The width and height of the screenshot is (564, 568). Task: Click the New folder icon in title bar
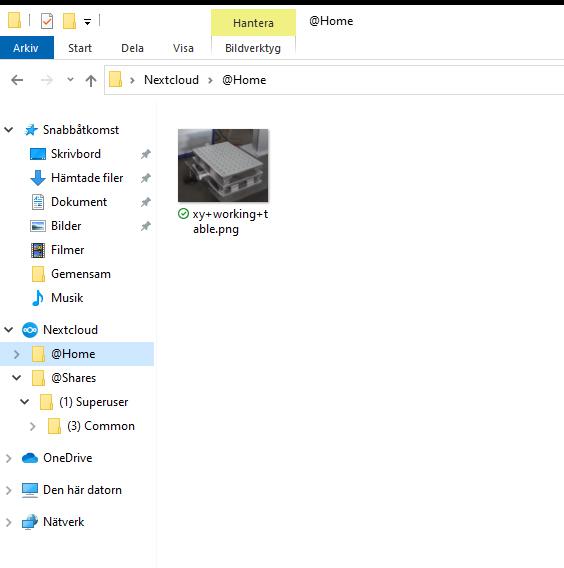(x=69, y=21)
